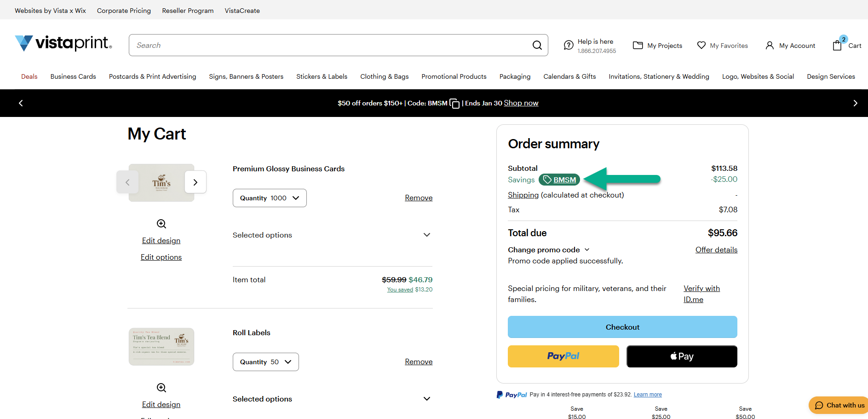
Task: Open the VistaCreate link
Action: (x=242, y=11)
